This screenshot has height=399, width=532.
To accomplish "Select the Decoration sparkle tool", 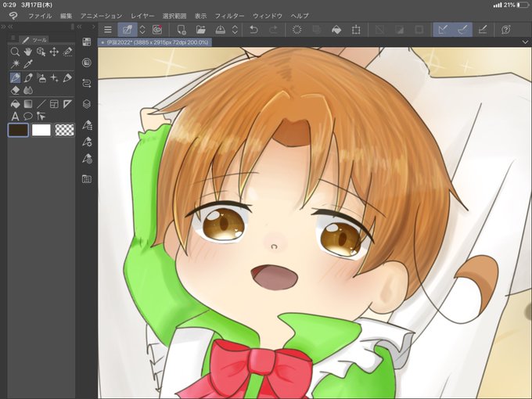I will click(54, 78).
